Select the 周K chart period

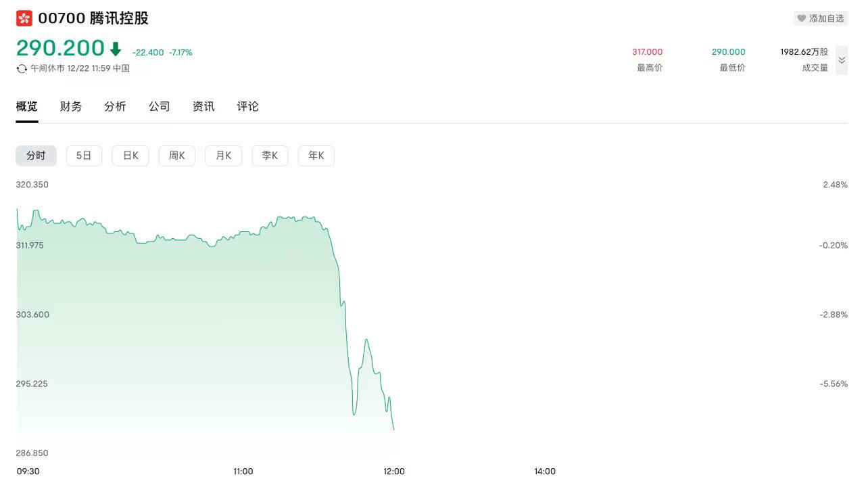[177, 156]
